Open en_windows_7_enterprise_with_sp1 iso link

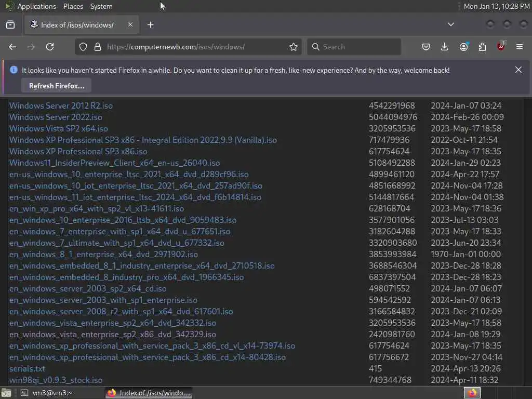click(x=119, y=231)
